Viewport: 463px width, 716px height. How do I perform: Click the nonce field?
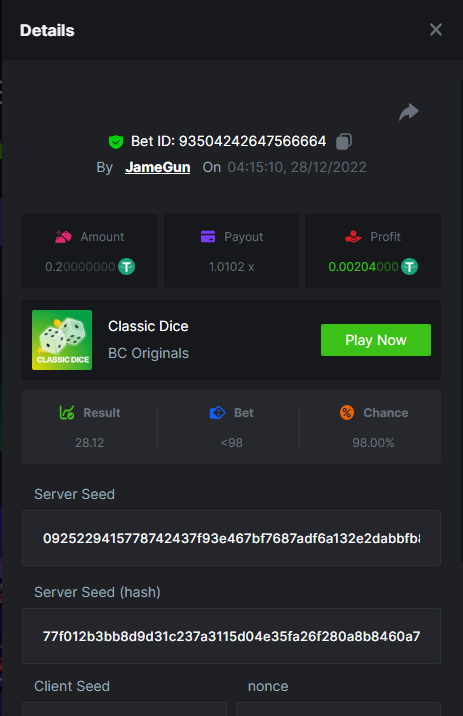pos(338,709)
